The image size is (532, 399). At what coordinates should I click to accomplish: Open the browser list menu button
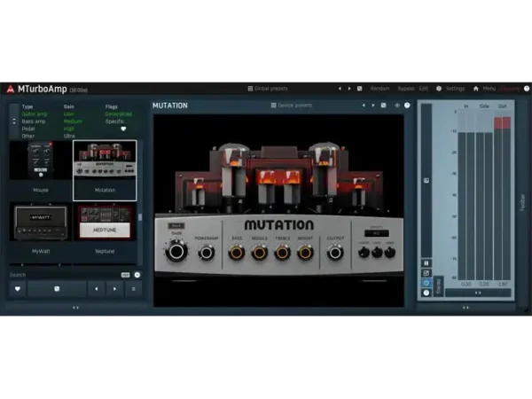(x=133, y=289)
